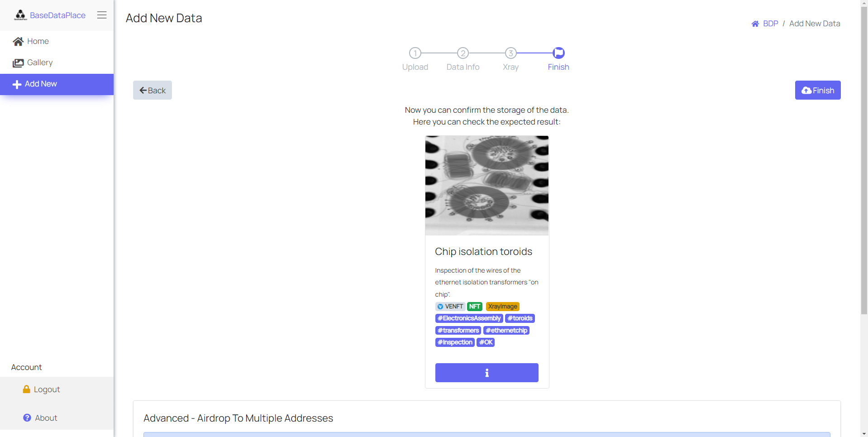
Task: Jump to step 1 Upload
Action: coord(415,53)
